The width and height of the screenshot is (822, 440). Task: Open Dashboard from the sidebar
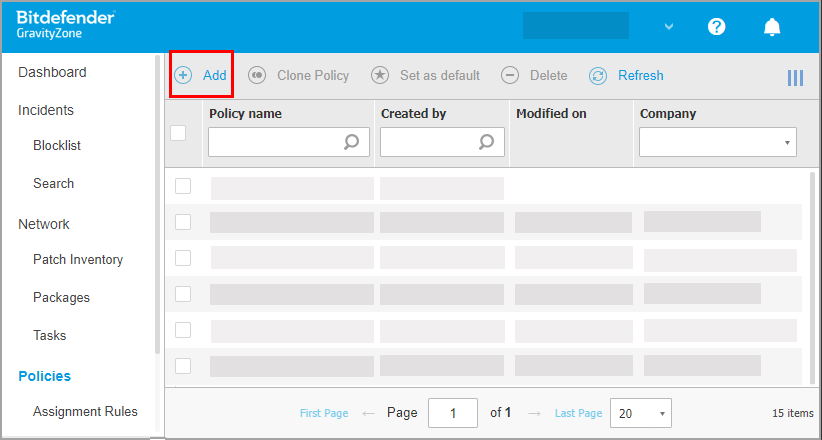52,72
